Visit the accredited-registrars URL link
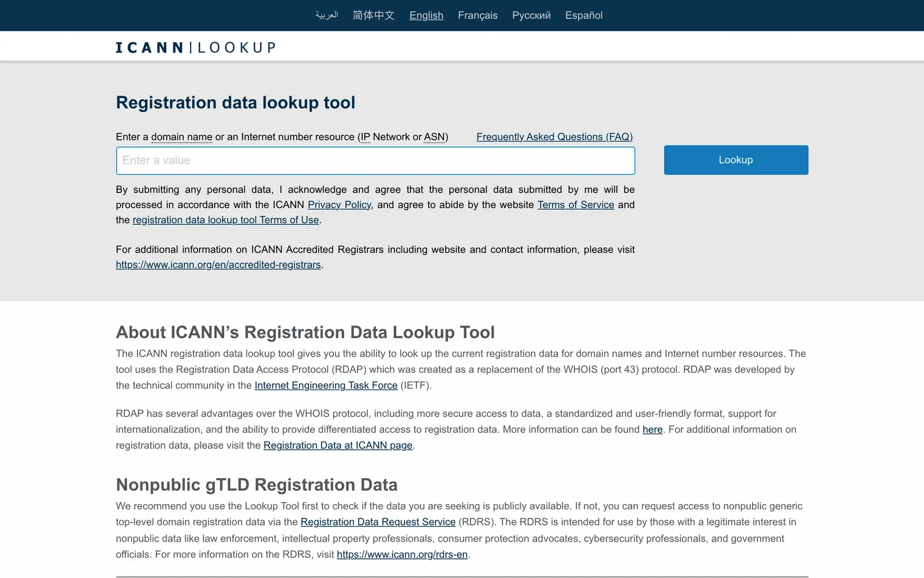This screenshot has width=924, height=578. pyautogui.click(x=218, y=265)
